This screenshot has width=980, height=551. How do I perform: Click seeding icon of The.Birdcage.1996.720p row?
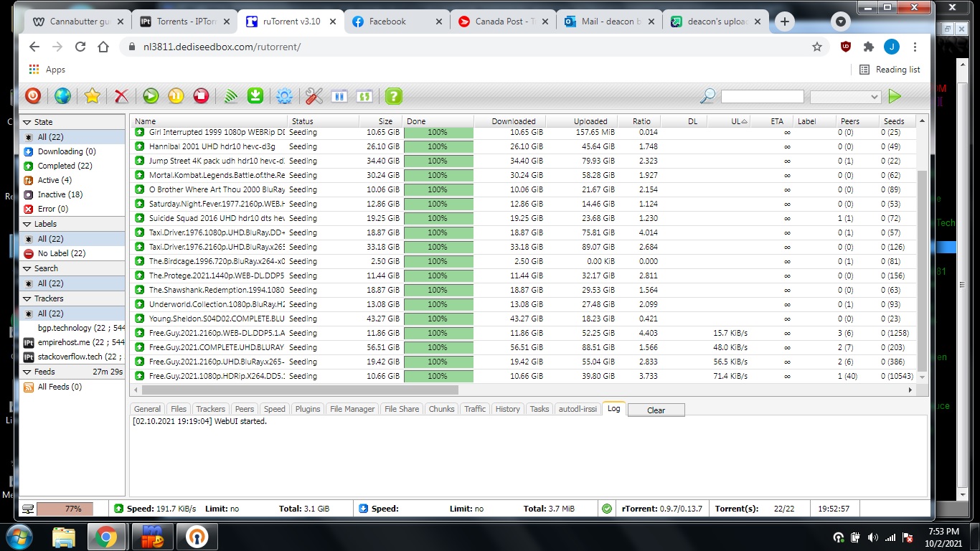pos(139,261)
